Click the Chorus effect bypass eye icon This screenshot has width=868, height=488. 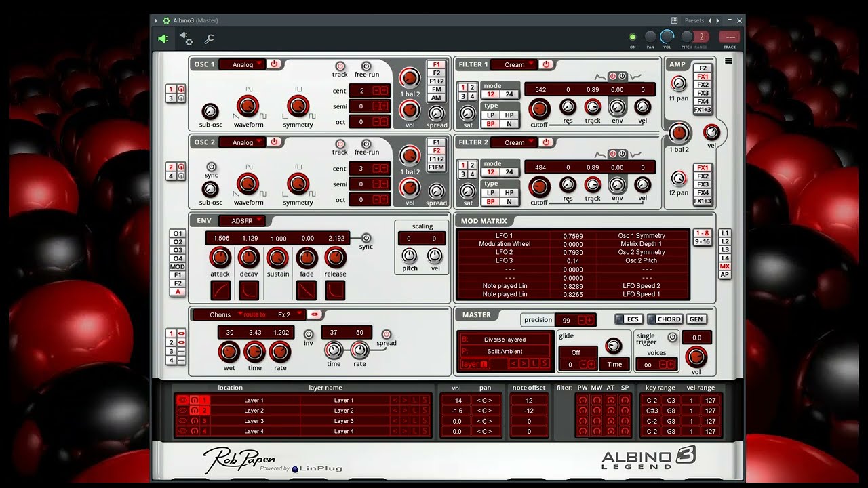(x=314, y=314)
